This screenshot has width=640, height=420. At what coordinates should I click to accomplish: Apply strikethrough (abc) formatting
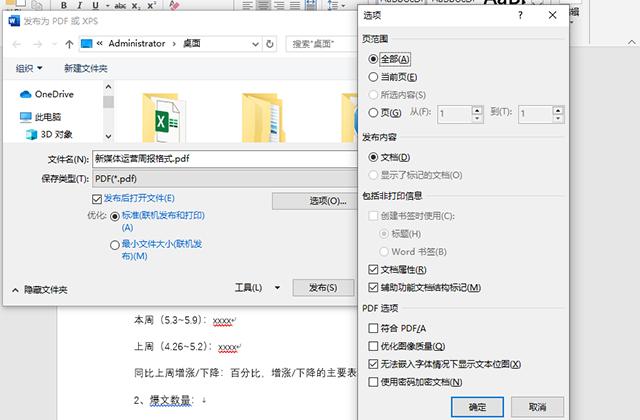point(120,6)
